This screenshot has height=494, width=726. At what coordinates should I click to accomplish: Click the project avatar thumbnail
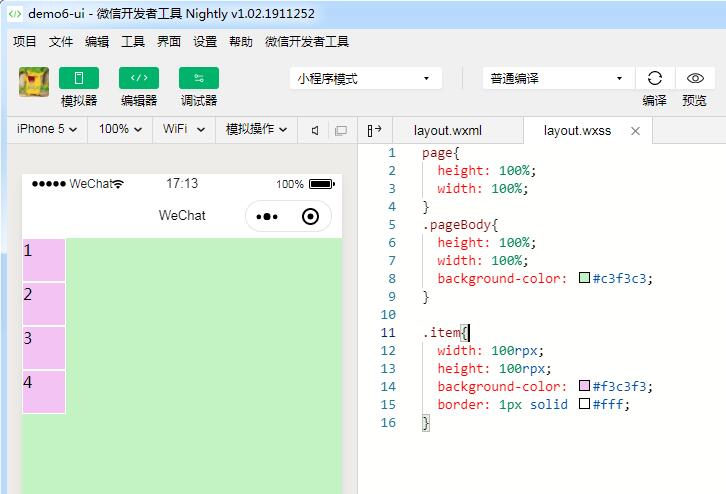(x=34, y=82)
